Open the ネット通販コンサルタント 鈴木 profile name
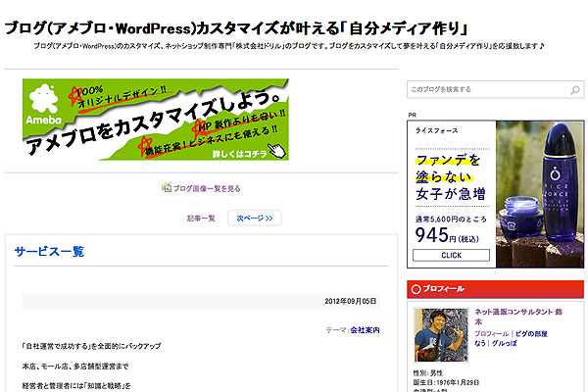This screenshot has width=588, height=392. [518, 317]
